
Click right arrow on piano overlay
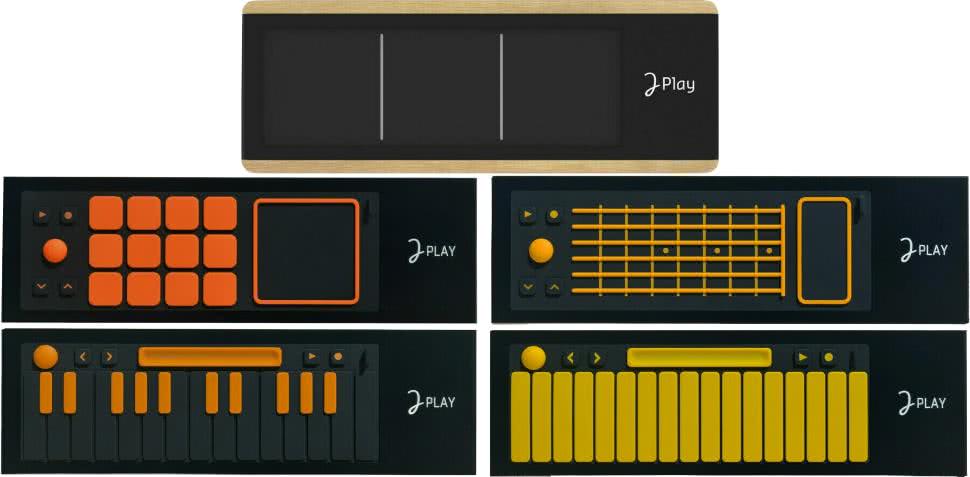click(108, 357)
